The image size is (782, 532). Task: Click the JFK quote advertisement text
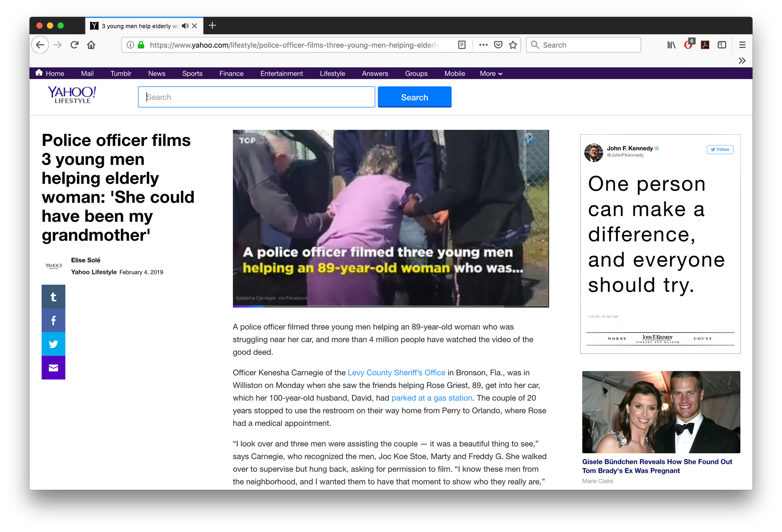(656, 235)
